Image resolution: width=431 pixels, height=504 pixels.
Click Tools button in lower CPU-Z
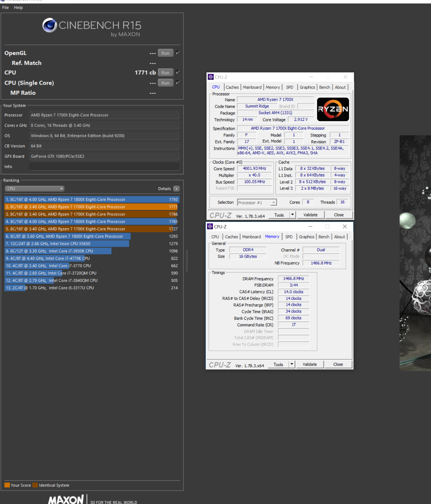tap(278, 365)
